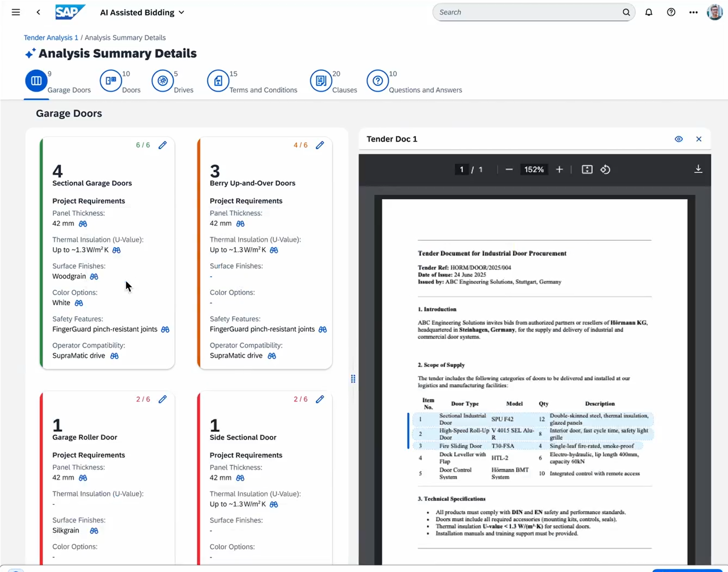Click the panel splitter drag handle
The image size is (728, 572).
click(x=353, y=379)
